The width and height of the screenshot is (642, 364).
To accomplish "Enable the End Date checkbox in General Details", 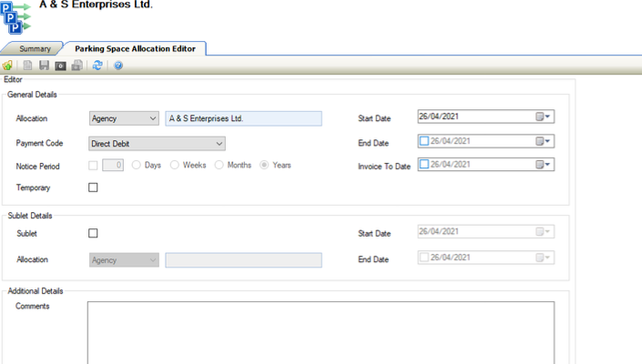I will click(x=424, y=141).
